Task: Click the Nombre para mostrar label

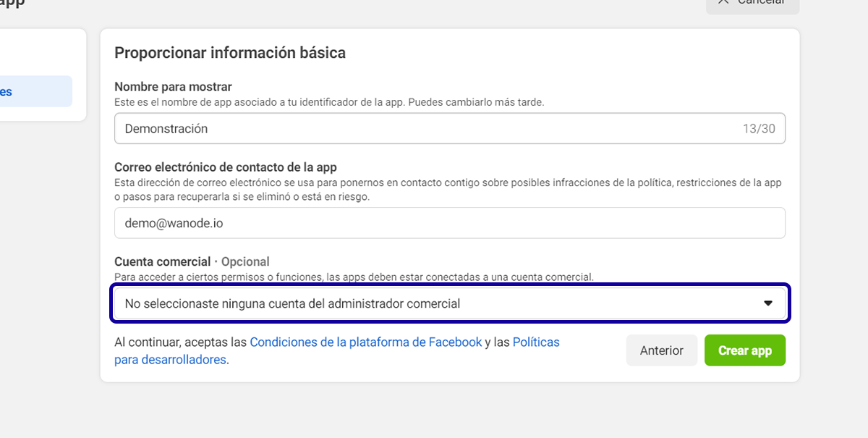Action: coord(173,87)
